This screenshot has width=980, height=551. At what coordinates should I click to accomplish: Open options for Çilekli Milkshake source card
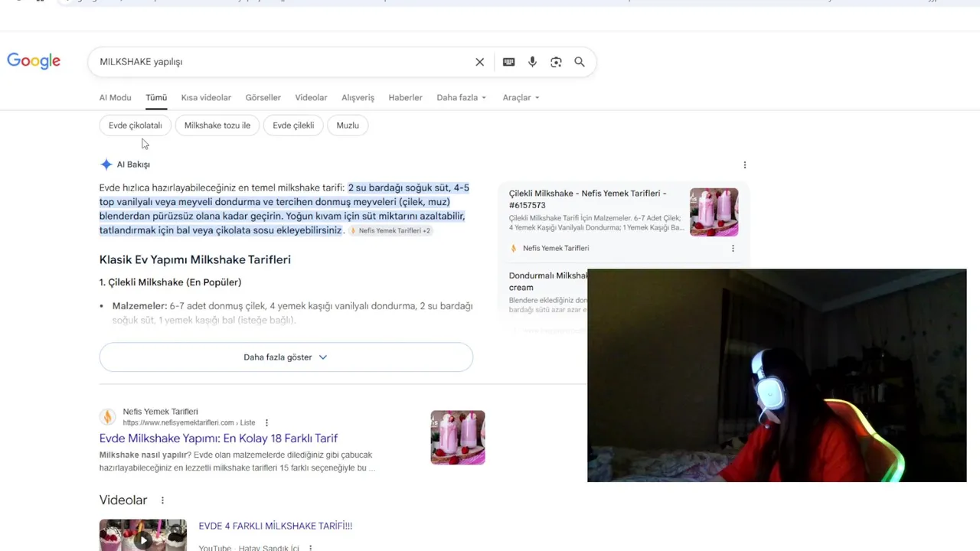click(x=733, y=248)
